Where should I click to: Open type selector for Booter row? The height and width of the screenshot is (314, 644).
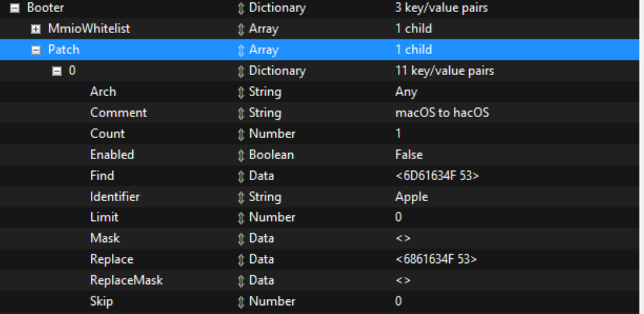point(241,8)
